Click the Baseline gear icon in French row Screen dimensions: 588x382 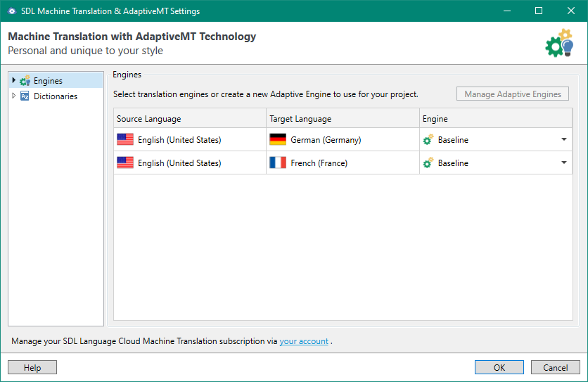tap(428, 163)
